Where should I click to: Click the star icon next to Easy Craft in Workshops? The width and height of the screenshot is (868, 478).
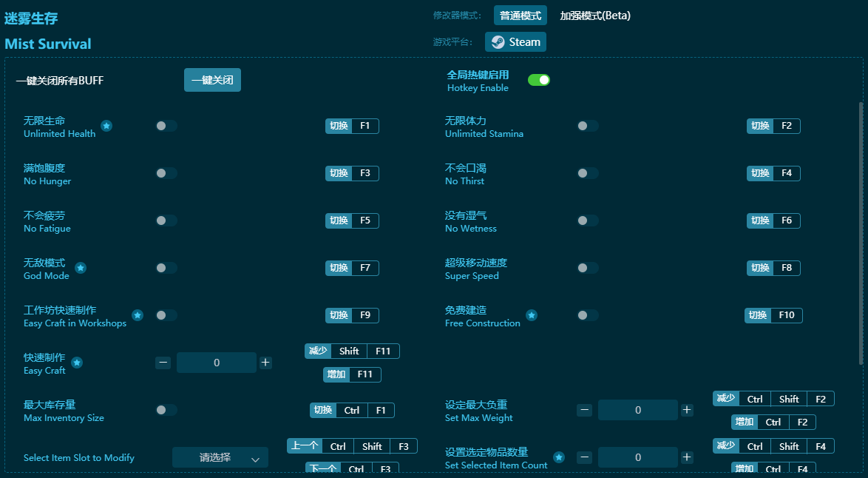(x=138, y=315)
